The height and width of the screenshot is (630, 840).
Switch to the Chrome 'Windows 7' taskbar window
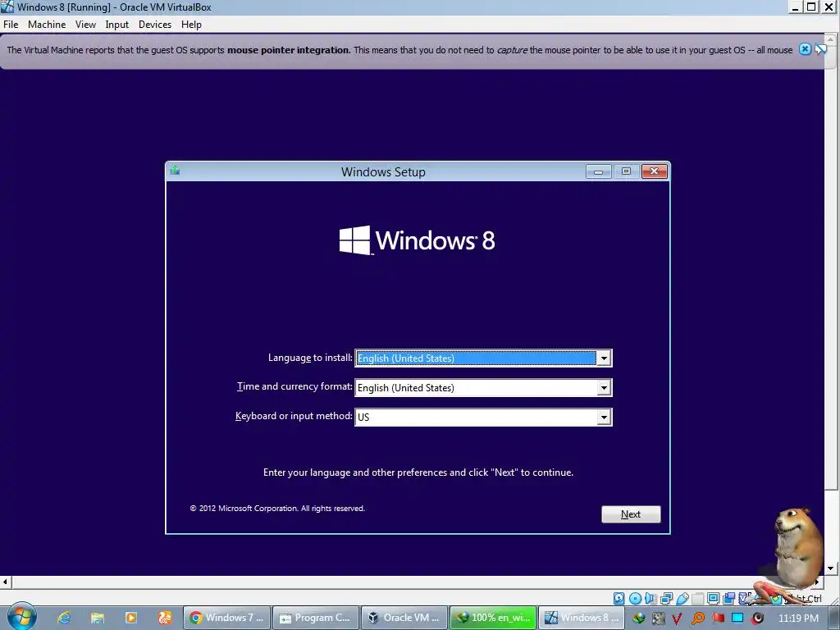click(227, 618)
